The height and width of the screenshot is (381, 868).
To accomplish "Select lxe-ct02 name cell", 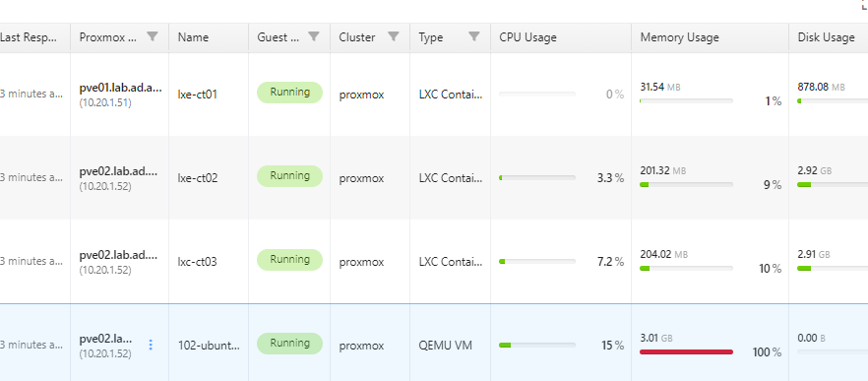I will tap(198, 178).
